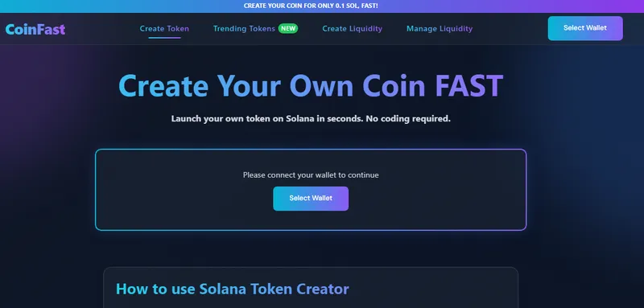
Task: Click Select Wallet below connect prompt
Action: [311, 199]
